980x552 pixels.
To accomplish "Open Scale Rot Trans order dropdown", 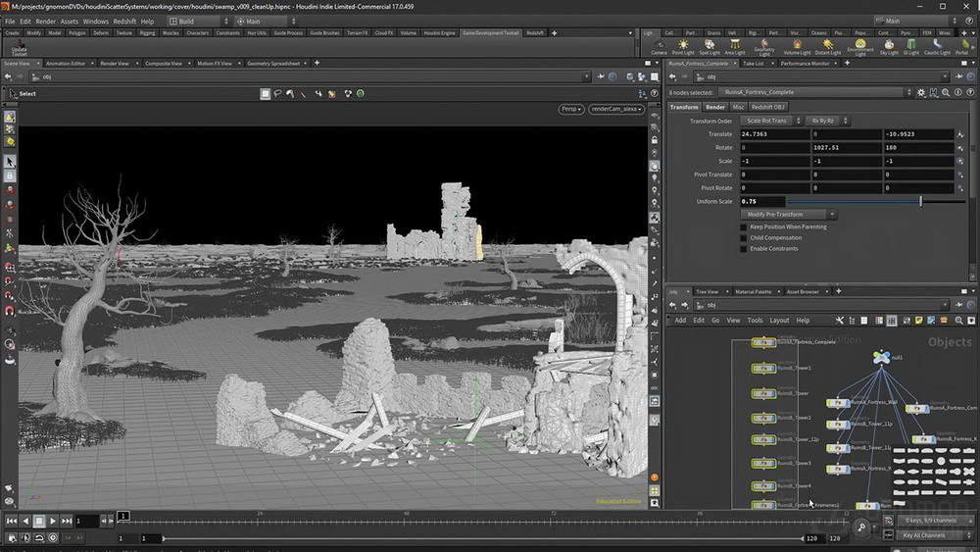I will point(771,121).
